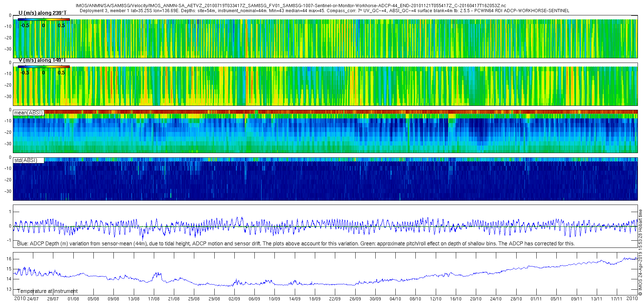644x304 pixels.
Task: Click the ADCP depth variation caption
Action: [296, 244]
